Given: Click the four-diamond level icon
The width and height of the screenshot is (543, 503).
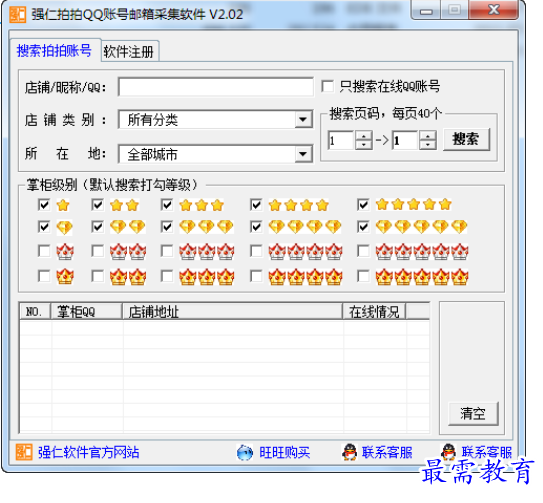Looking at the screenshot, I should pyautogui.click(x=305, y=227).
